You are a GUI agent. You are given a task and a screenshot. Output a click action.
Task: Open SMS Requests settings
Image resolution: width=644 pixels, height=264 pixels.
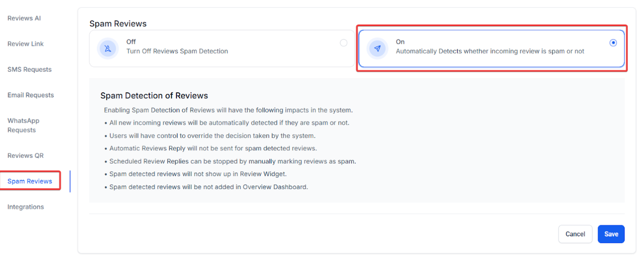coord(29,70)
